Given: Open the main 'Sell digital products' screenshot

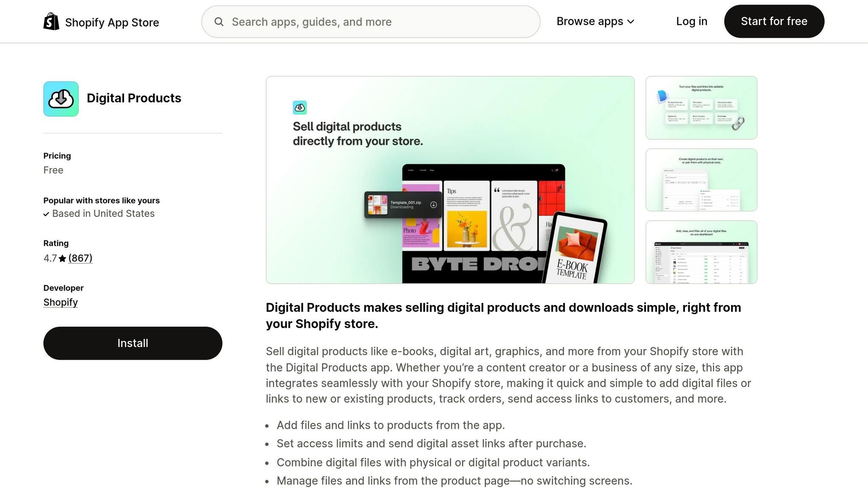Looking at the screenshot, I should click(x=450, y=180).
